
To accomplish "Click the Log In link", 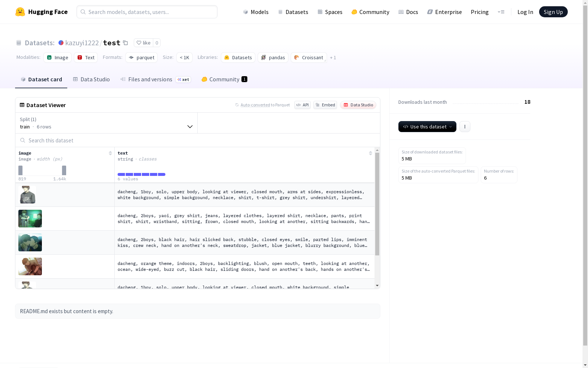I will coord(525,12).
